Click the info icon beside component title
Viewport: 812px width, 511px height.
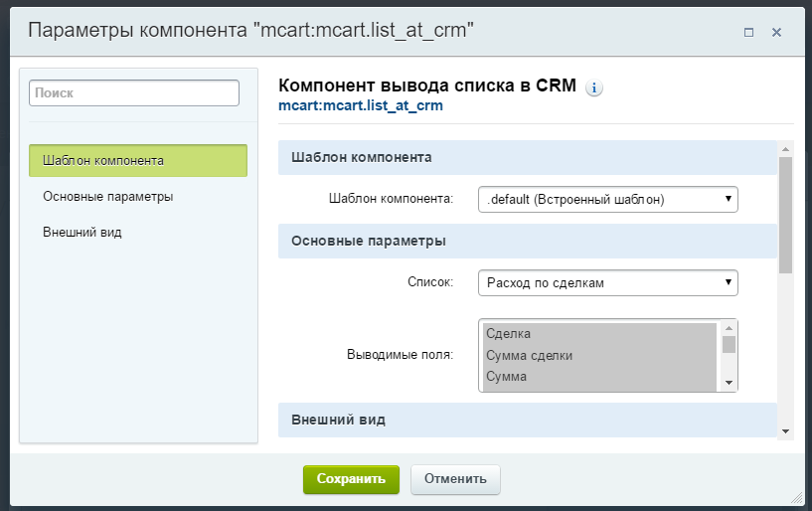pos(594,87)
